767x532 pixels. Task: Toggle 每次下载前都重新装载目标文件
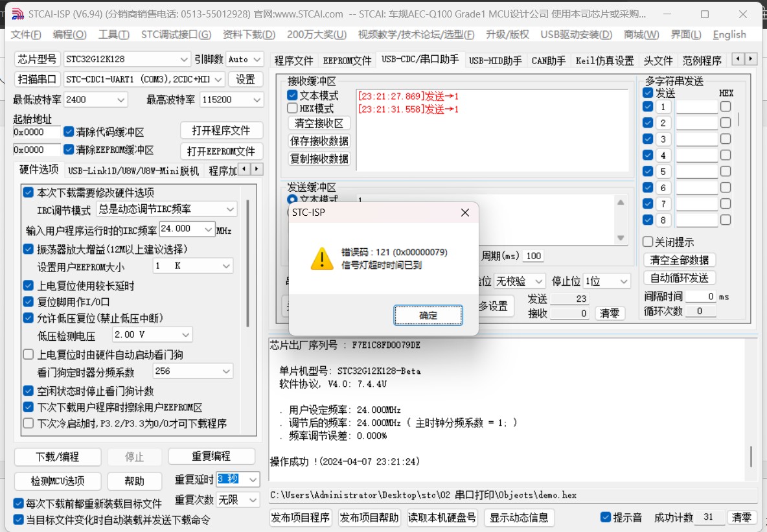click(x=19, y=503)
